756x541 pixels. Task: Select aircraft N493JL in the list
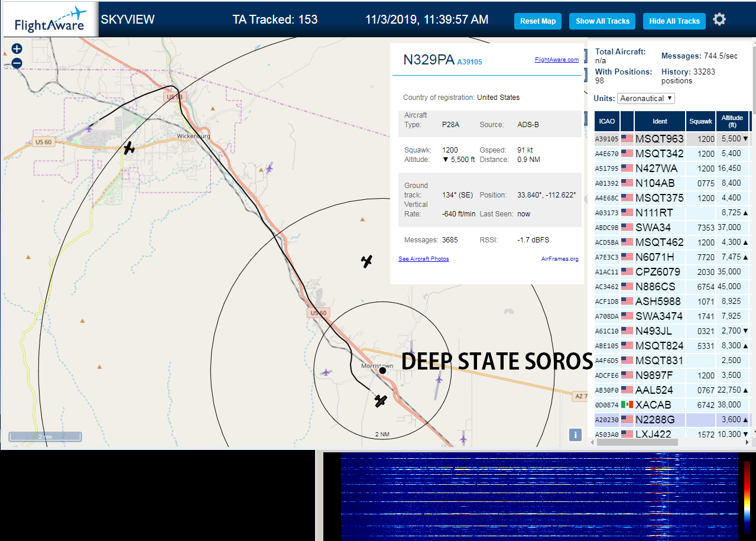673,331
